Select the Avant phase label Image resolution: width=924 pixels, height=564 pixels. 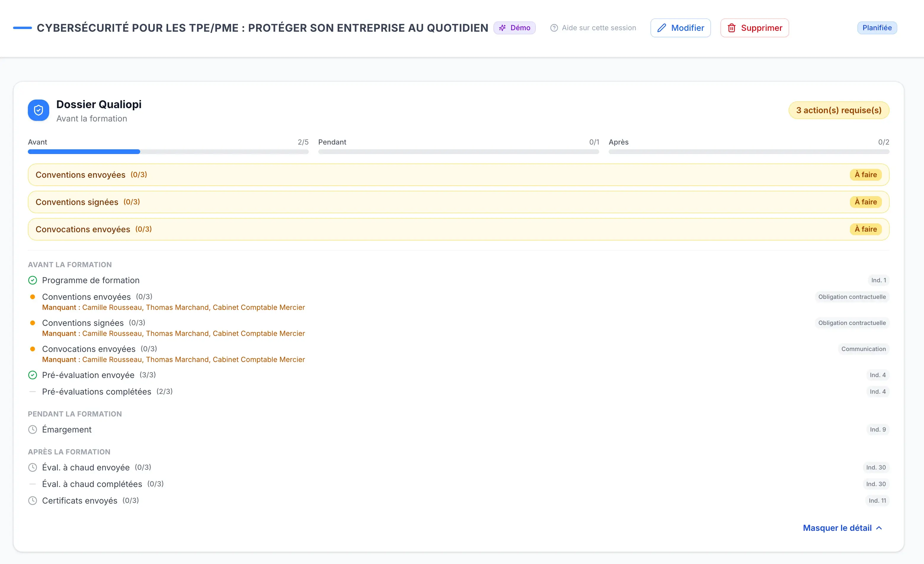pos(38,142)
